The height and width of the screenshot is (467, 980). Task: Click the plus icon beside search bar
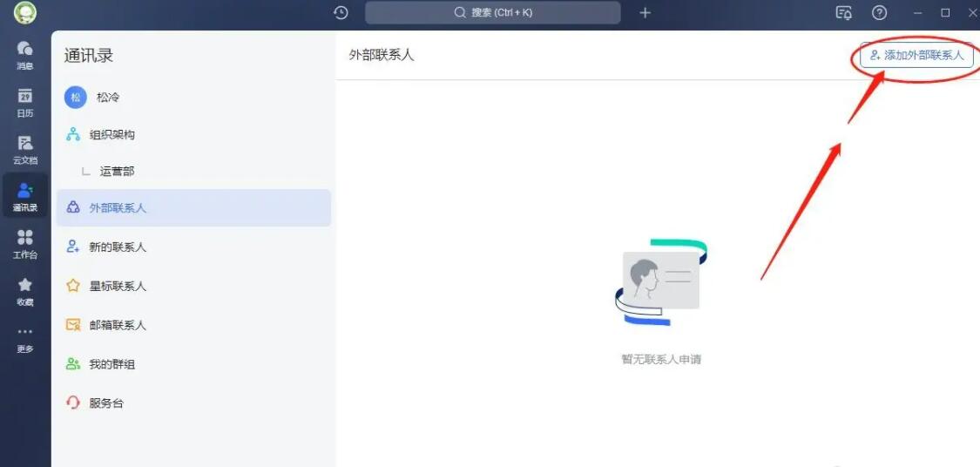[645, 12]
